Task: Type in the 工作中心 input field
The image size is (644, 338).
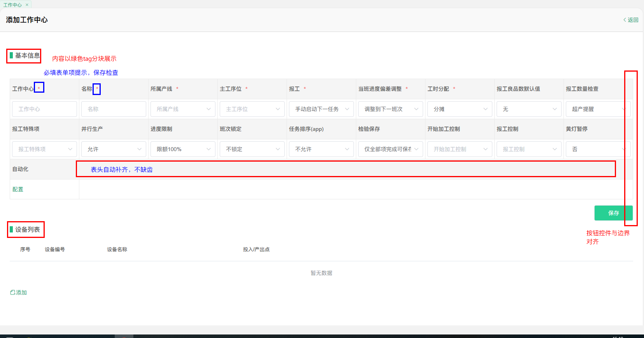Action: click(x=44, y=109)
